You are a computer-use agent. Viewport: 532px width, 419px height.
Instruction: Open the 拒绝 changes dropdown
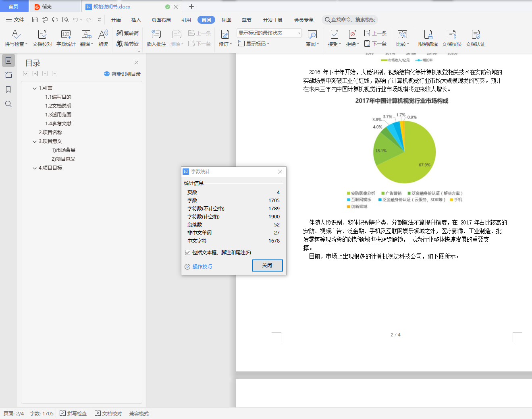pos(353,38)
